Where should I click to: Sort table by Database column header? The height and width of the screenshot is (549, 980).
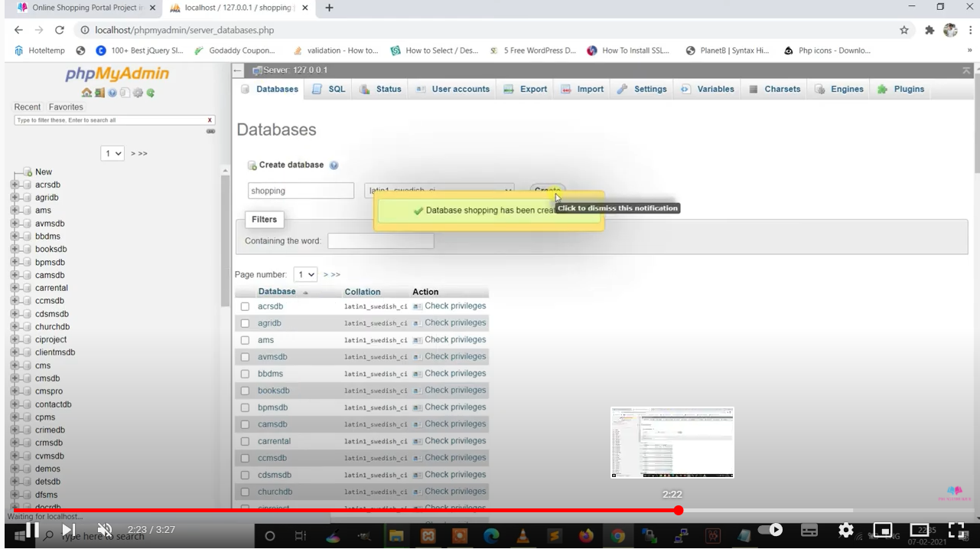click(277, 292)
